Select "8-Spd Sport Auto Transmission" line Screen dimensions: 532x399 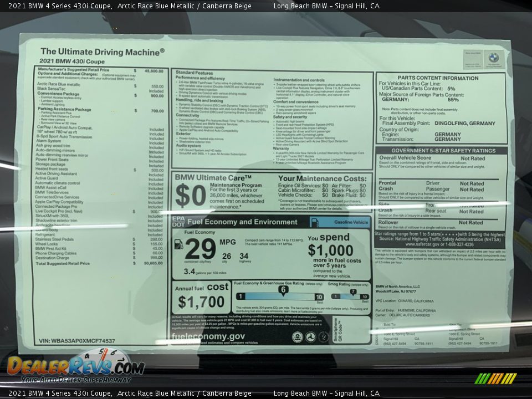coord(64,137)
